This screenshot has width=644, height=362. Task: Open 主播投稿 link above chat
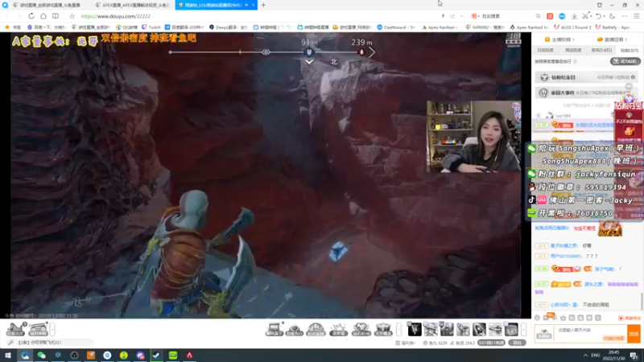pos(559,39)
